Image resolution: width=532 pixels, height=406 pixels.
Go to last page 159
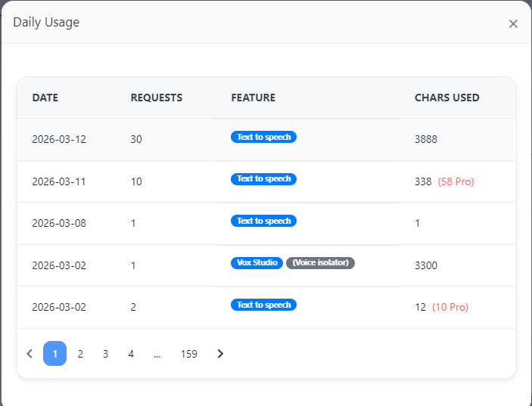[x=188, y=353]
